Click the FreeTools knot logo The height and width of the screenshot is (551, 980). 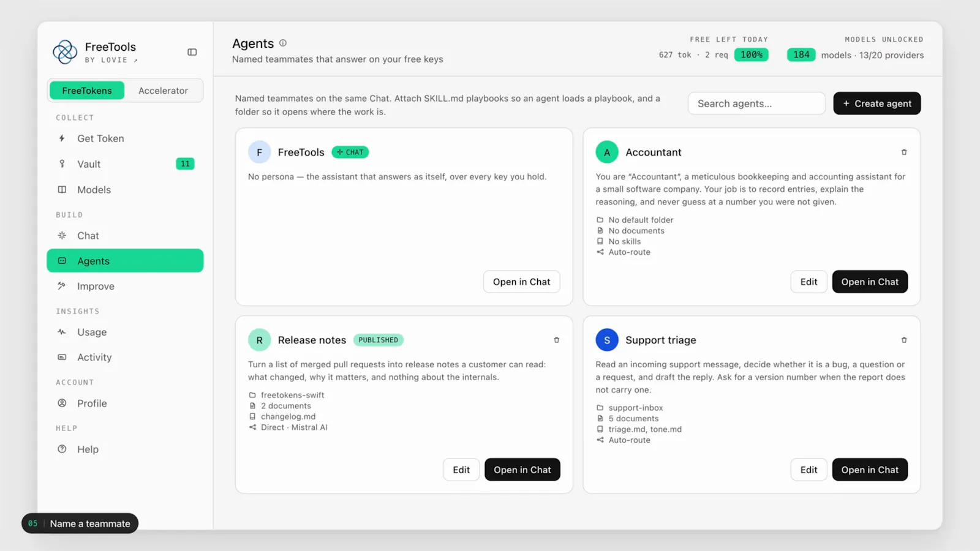coord(65,52)
